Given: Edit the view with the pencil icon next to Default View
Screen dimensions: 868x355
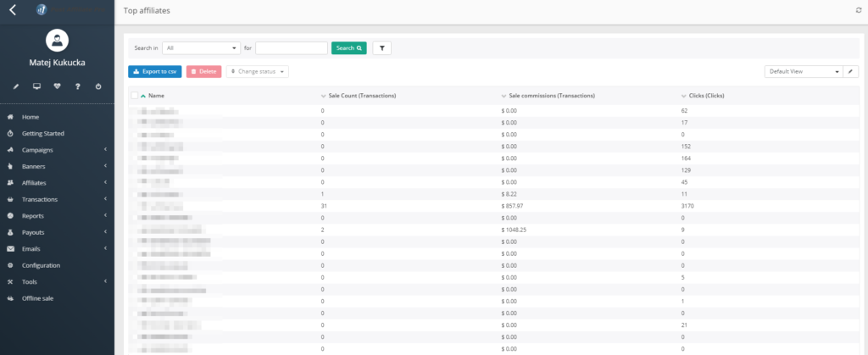Looking at the screenshot, I should click(x=851, y=72).
